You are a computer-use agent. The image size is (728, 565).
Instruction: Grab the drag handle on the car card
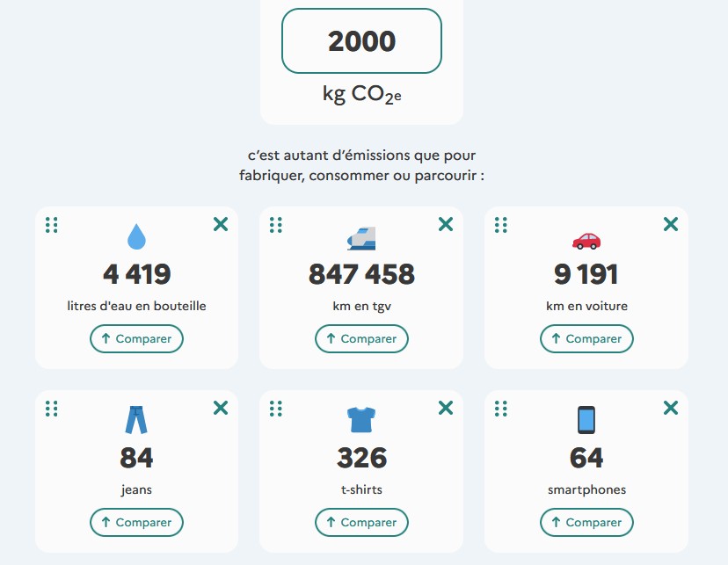(x=501, y=225)
